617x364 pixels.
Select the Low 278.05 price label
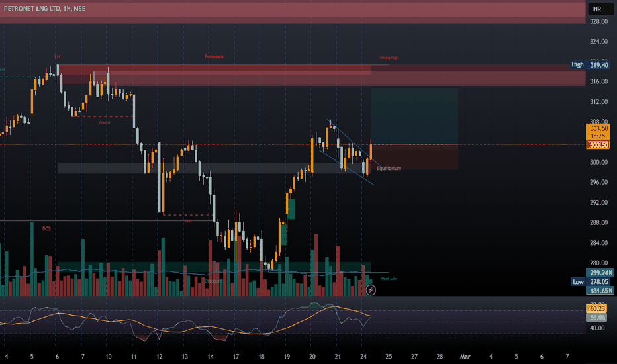(591, 282)
